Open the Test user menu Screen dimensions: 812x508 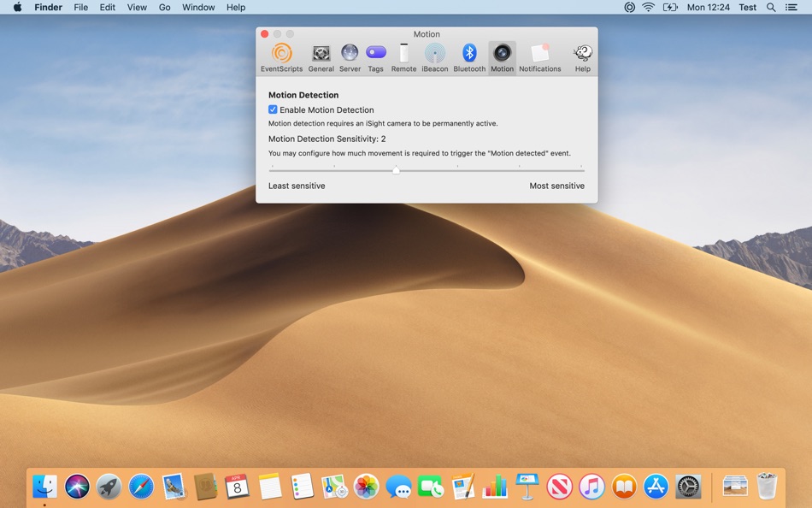pos(747,7)
